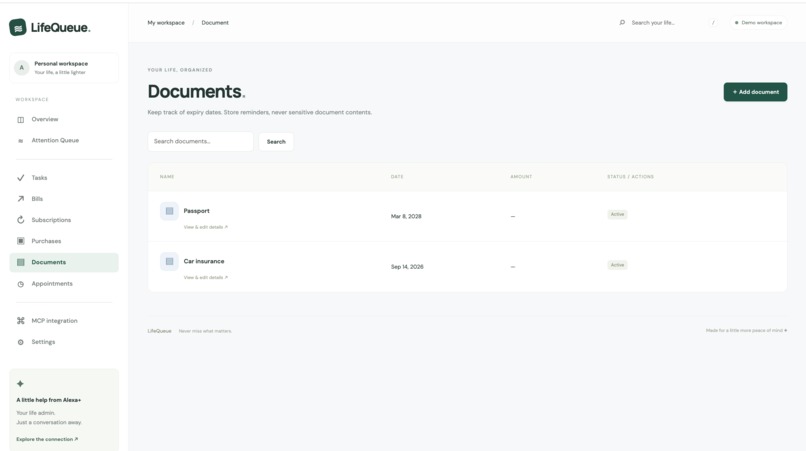Image resolution: width=806 pixels, height=451 pixels.
Task: Go to Tasks in sidebar
Action: click(x=64, y=178)
